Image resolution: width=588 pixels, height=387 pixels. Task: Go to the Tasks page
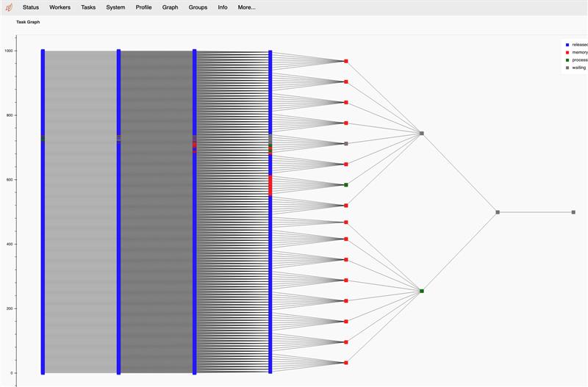tap(88, 7)
